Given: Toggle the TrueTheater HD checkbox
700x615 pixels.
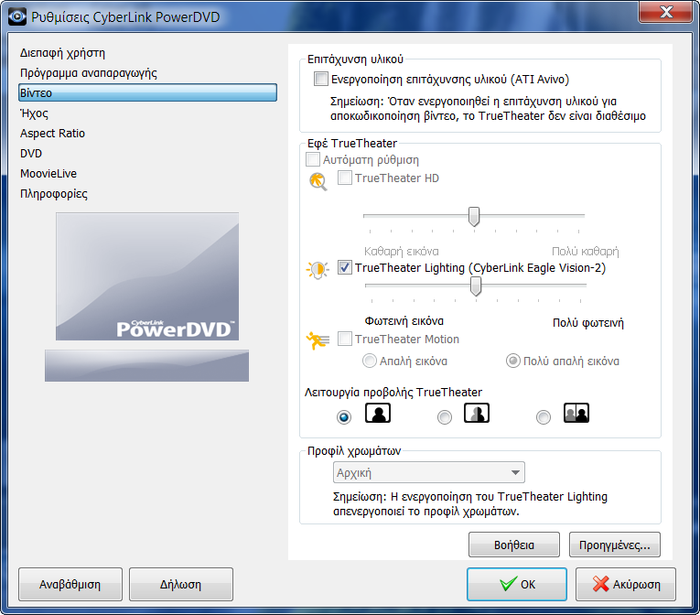Looking at the screenshot, I should pos(345,178).
